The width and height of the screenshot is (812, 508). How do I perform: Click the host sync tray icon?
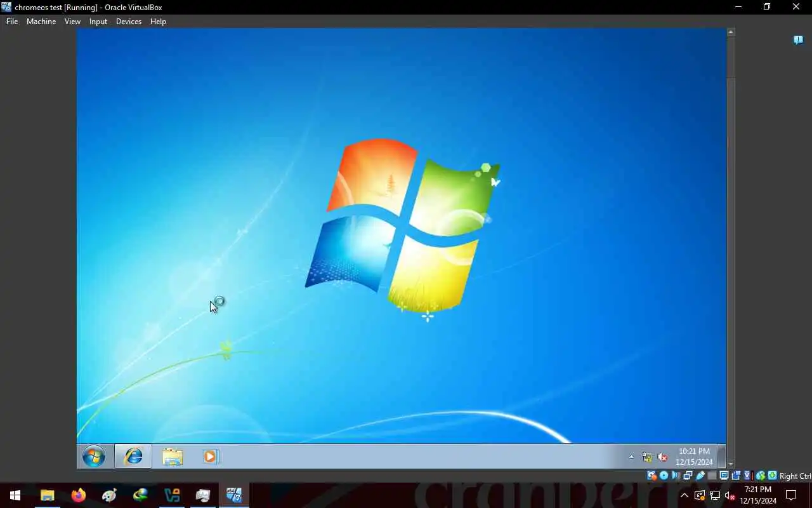[x=700, y=495]
